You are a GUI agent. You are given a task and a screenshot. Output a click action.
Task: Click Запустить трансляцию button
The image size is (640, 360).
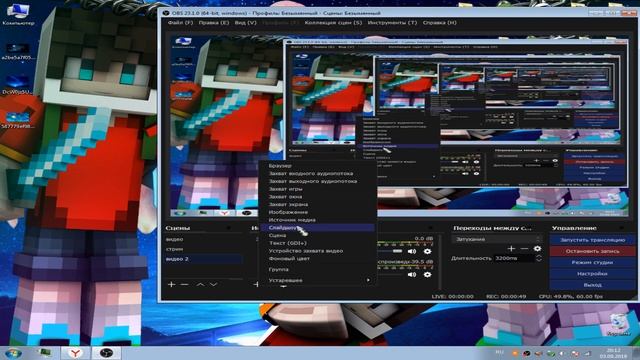pos(592,240)
